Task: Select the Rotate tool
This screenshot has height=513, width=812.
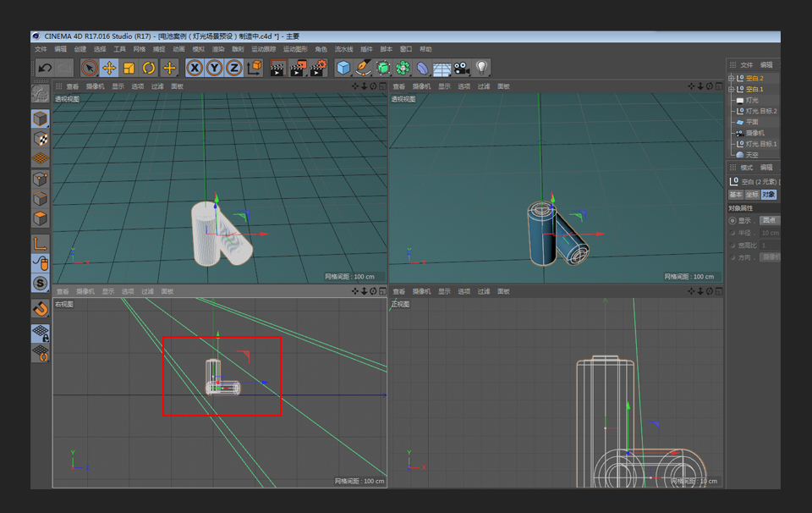Action: 148,68
